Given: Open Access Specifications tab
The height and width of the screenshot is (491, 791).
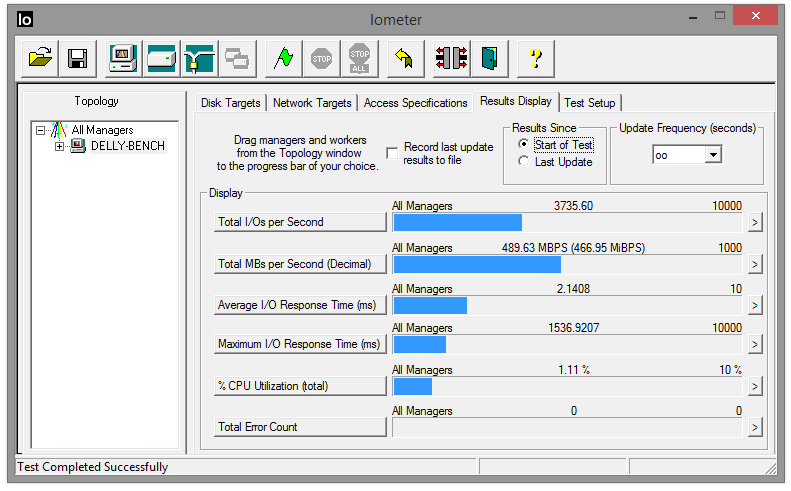Looking at the screenshot, I should click(415, 103).
